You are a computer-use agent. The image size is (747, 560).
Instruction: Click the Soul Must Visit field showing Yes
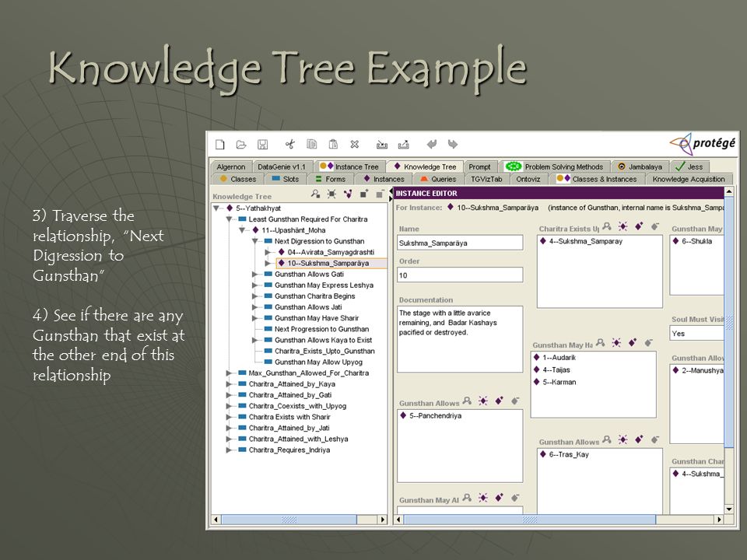696,334
